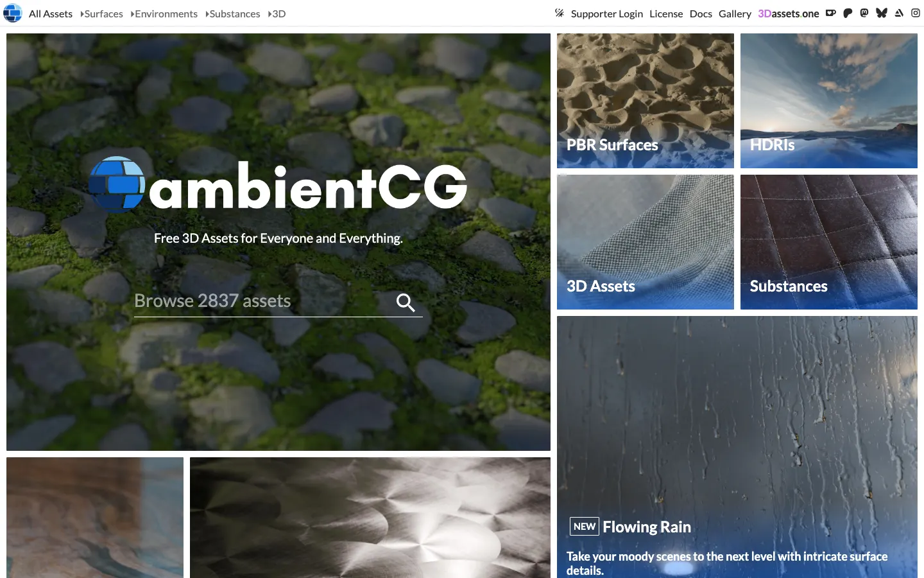The width and height of the screenshot is (924, 578).
Task: Open the ArtStation icon link
Action: (899, 13)
